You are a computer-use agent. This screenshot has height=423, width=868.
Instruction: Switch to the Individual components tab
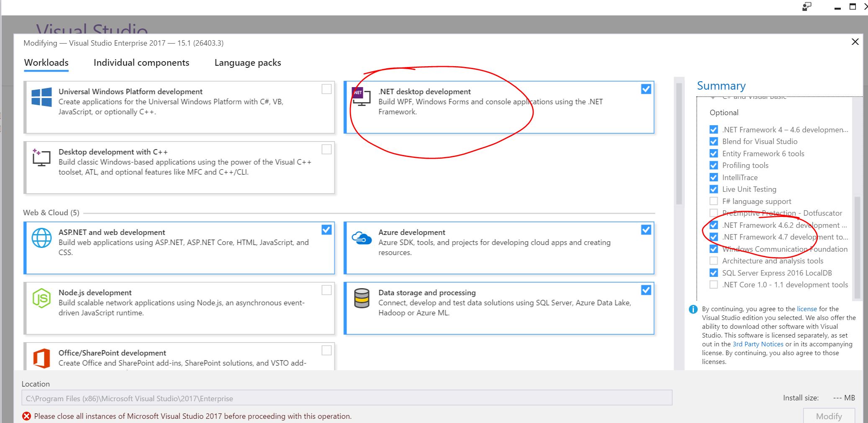tap(141, 63)
